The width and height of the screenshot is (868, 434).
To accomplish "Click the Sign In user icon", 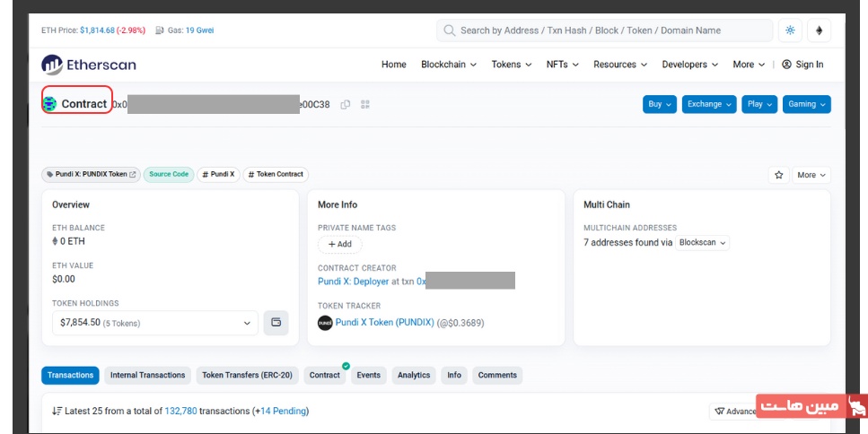I will (786, 65).
